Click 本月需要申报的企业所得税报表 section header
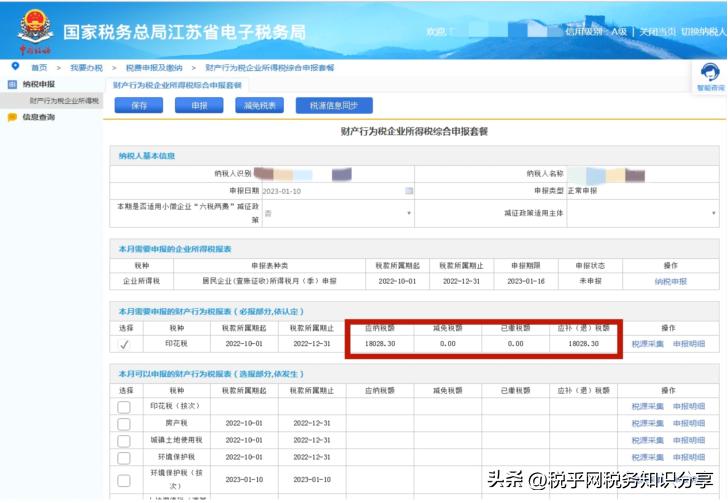728x503 pixels. pyautogui.click(x=175, y=249)
